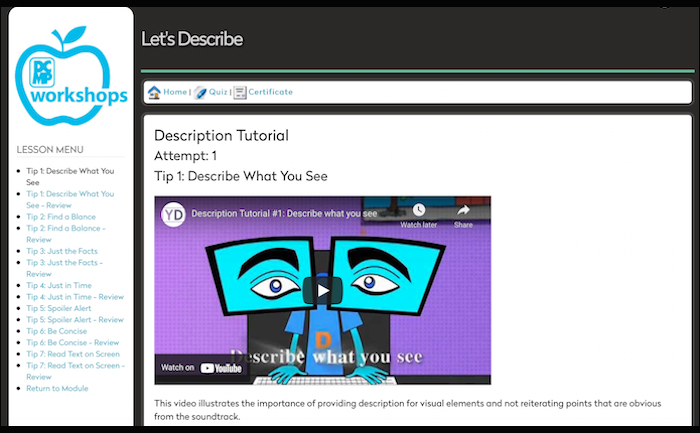Go to Tip 4: Just in Time

(59, 285)
